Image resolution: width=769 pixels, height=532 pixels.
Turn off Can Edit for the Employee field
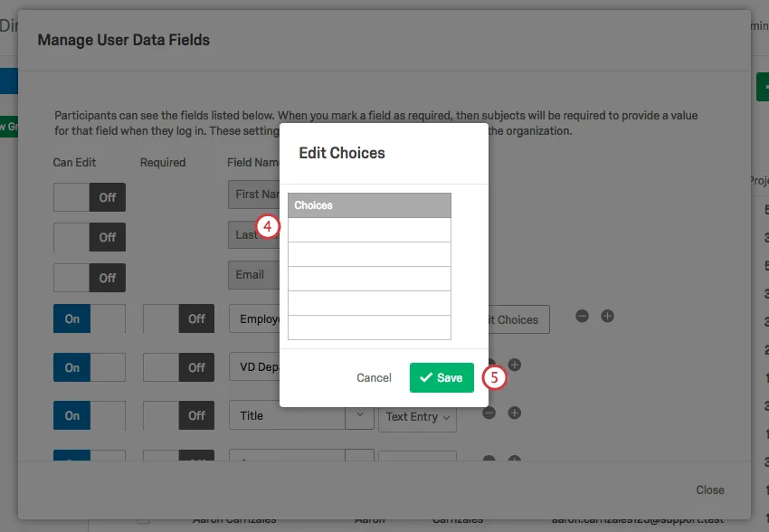tap(90, 318)
